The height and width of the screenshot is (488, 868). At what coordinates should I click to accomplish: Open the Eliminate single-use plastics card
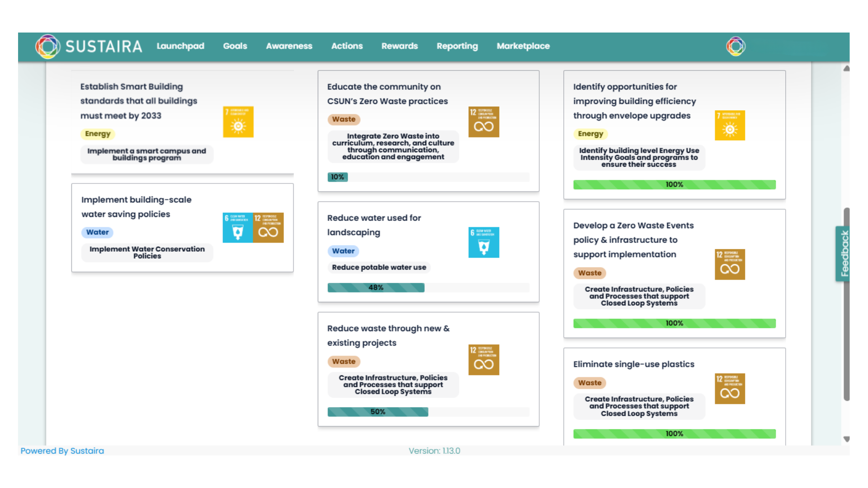tap(633, 364)
